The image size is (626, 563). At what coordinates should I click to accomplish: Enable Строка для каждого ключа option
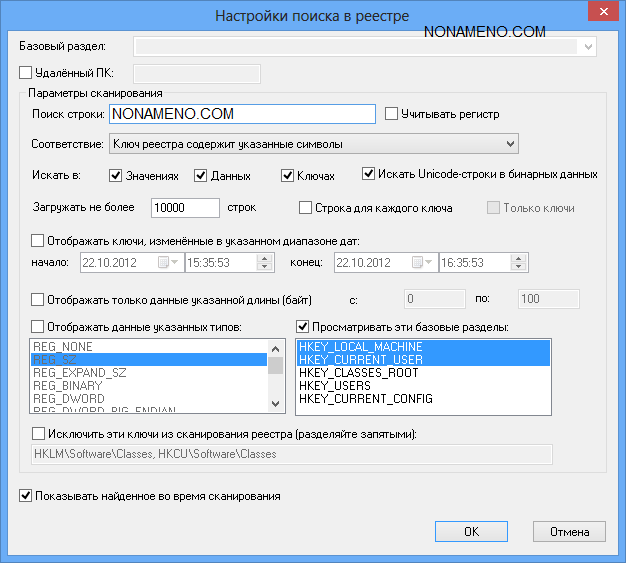[307, 208]
